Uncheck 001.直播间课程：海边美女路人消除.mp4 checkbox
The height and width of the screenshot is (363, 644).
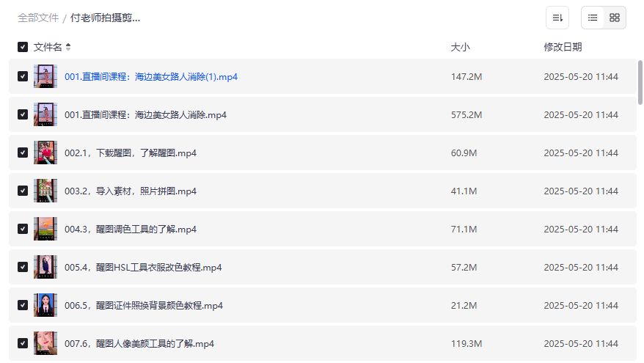[x=23, y=114]
